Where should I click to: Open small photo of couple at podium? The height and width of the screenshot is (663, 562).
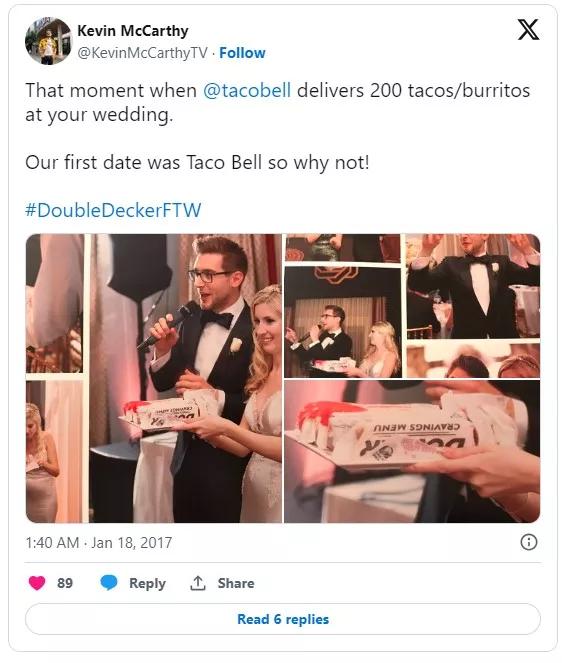(343, 322)
